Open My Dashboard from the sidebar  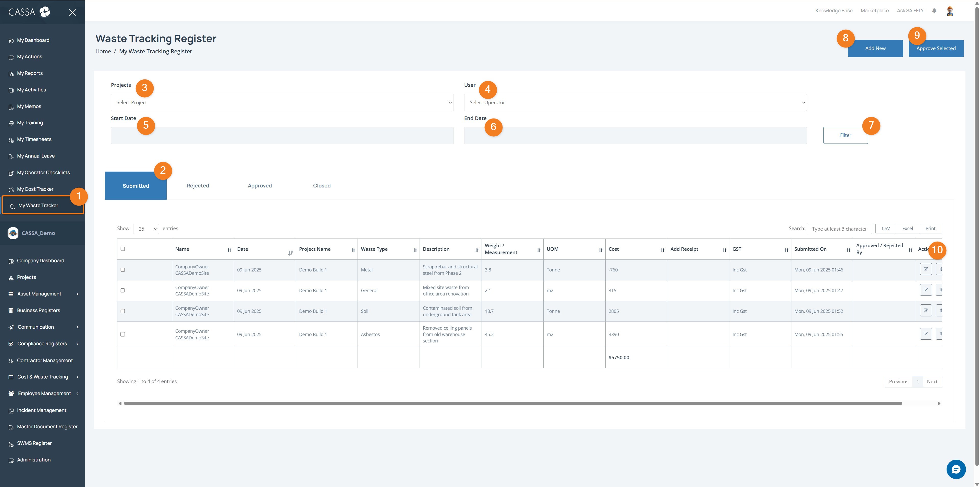[x=33, y=40]
